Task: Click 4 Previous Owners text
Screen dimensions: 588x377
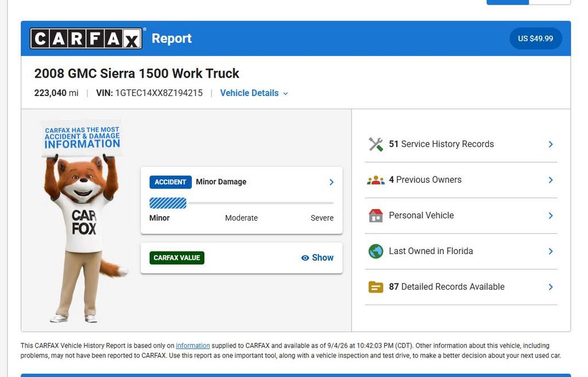Action: pos(425,180)
